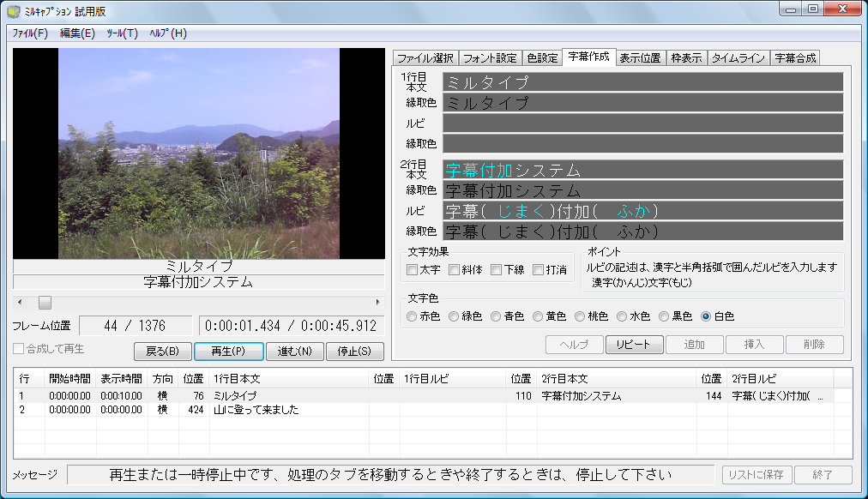This screenshot has height=499, width=868.
Task: Select the 赤色 red text color
Action: coord(413,316)
